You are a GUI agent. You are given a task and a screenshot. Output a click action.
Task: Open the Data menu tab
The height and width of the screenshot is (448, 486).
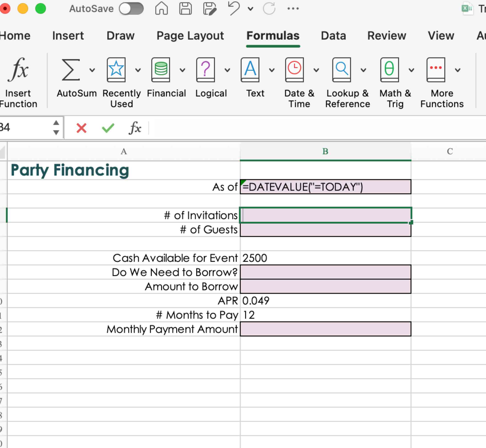333,36
